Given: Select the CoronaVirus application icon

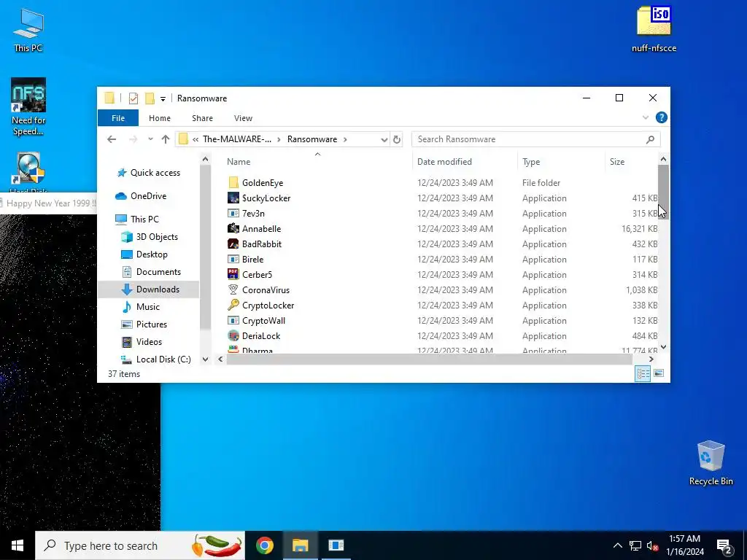Looking at the screenshot, I should 233,289.
